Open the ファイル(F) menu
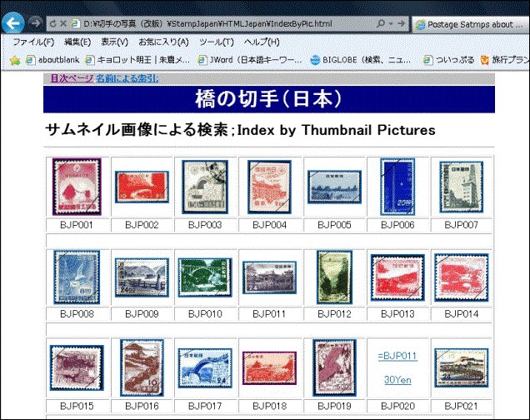530x420 pixels. (x=33, y=42)
